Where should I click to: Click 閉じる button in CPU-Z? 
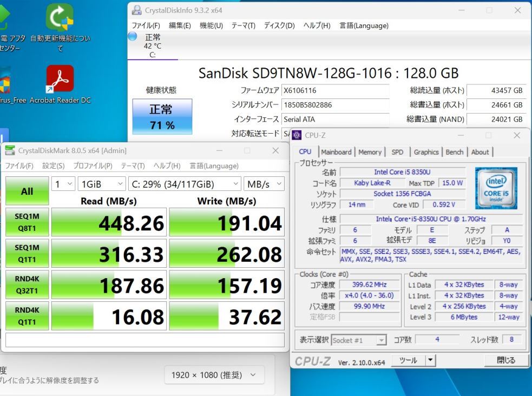click(506, 360)
